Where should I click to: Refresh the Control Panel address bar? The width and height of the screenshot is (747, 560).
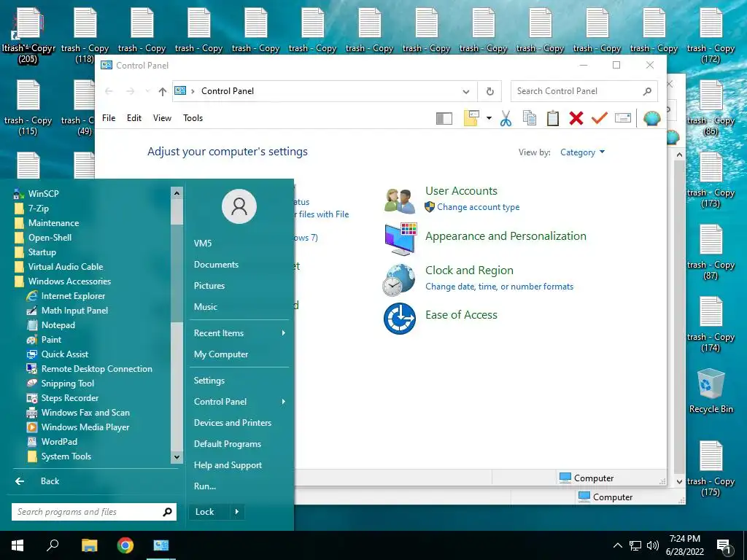click(x=489, y=91)
